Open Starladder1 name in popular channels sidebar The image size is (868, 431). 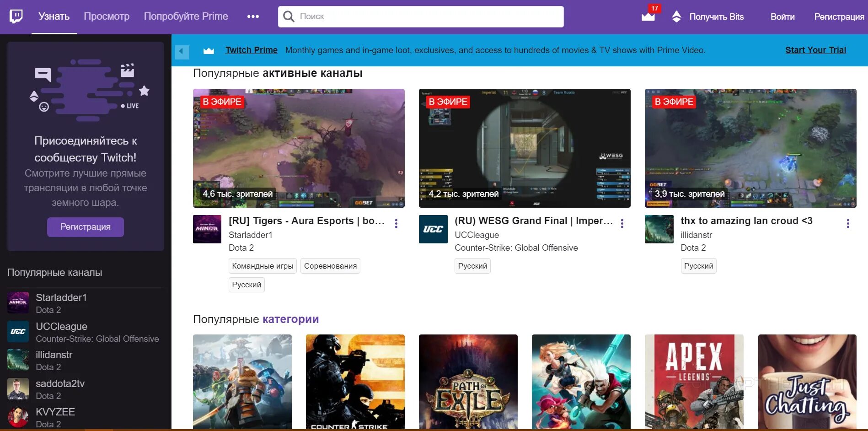pos(61,298)
